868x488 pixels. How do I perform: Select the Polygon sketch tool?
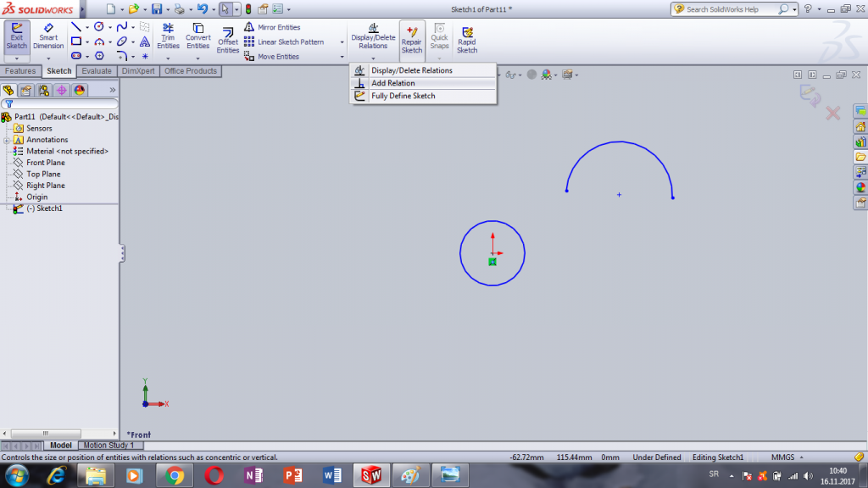(x=99, y=56)
